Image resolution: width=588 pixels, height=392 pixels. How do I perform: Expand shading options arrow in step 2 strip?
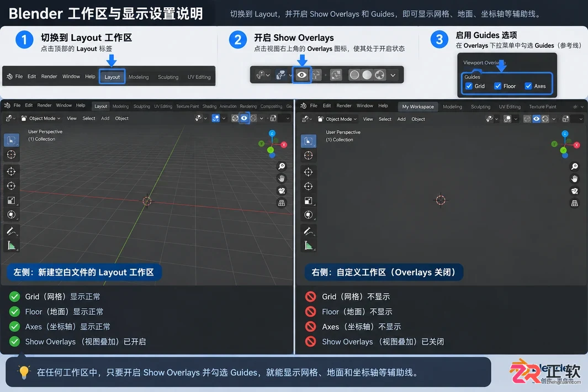[x=393, y=75]
